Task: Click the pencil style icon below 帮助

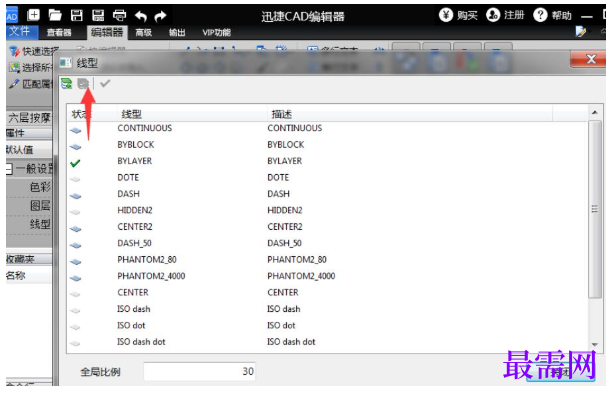Action: [x=581, y=31]
